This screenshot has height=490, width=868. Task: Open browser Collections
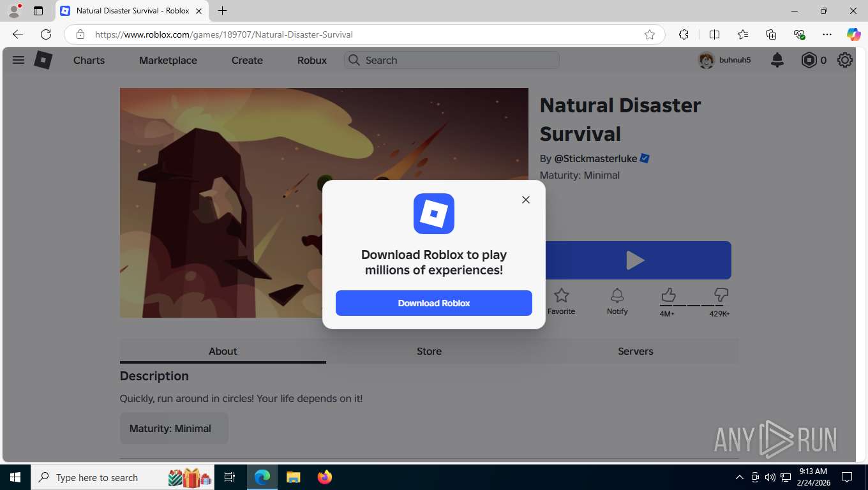point(771,34)
